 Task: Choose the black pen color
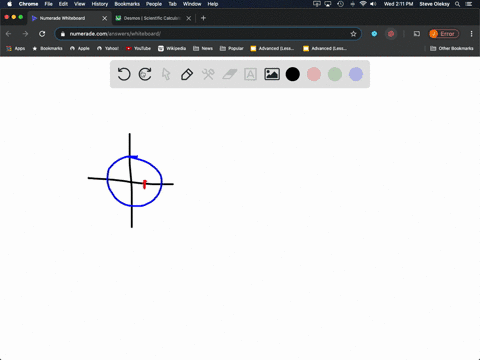(x=293, y=74)
